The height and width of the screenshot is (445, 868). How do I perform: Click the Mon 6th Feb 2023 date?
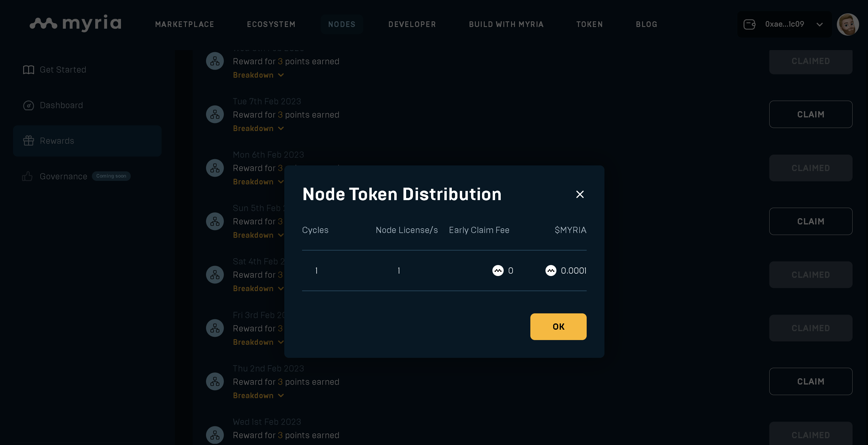pos(268,155)
